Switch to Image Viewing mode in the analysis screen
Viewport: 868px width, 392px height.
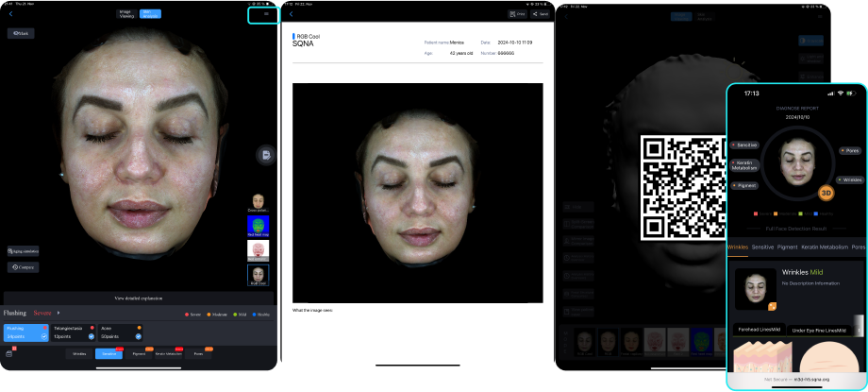[x=126, y=14]
